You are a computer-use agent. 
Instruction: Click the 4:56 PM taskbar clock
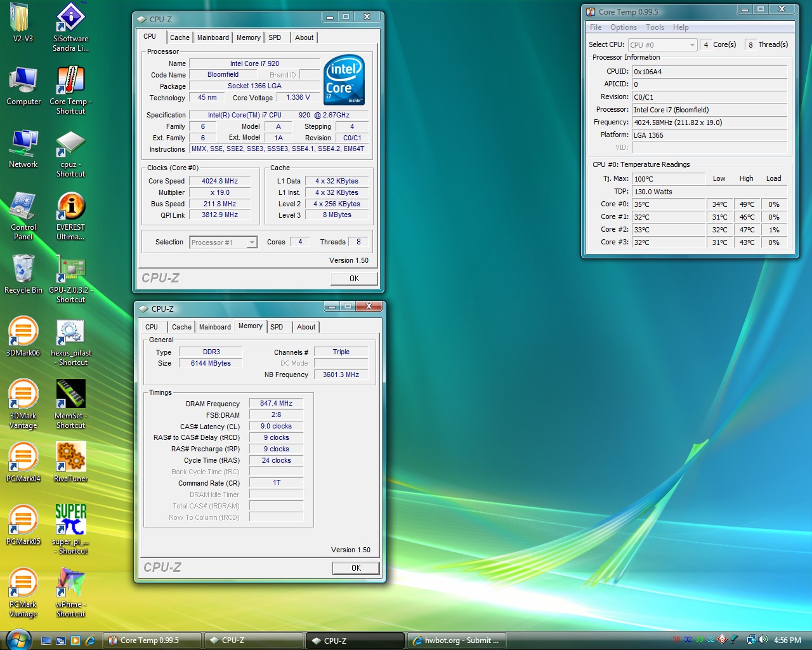tap(787, 640)
